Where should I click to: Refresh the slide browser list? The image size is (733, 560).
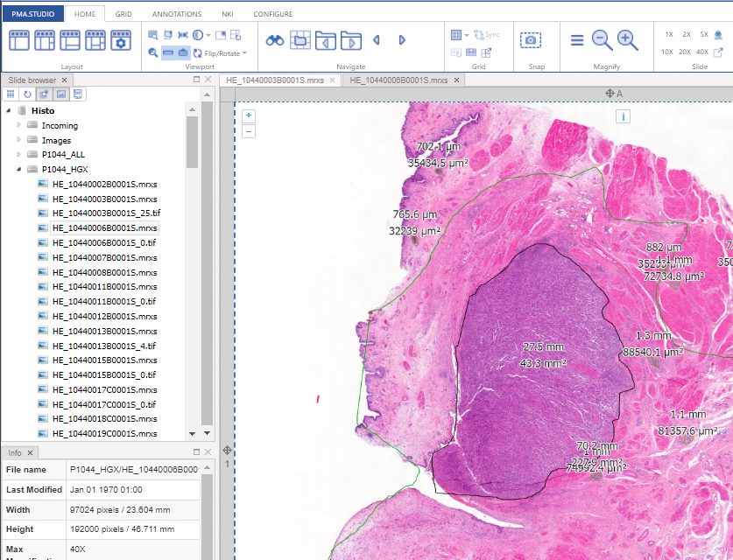click(x=27, y=94)
